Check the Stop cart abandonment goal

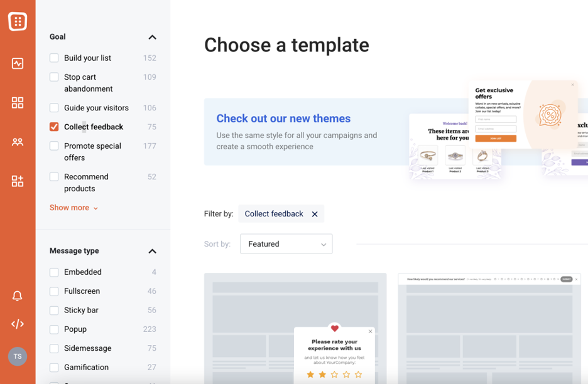pyautogui.click(x=54, y=77)
